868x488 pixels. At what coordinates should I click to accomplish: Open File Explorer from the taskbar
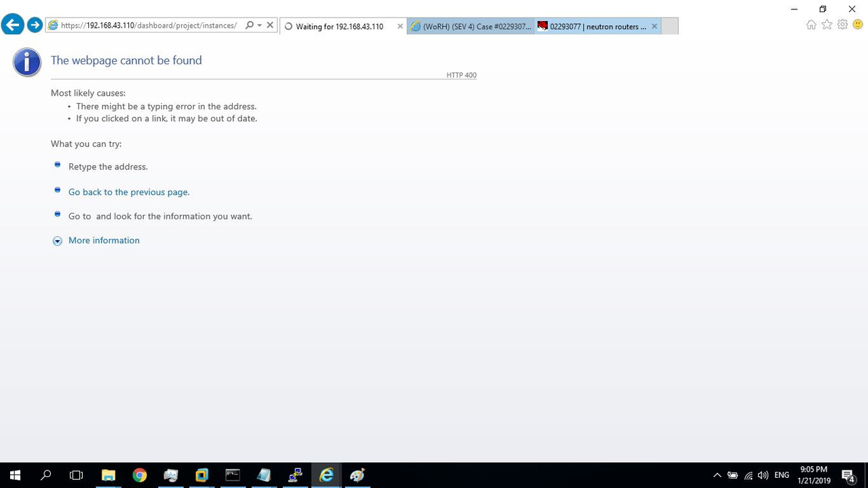point(108,475)
